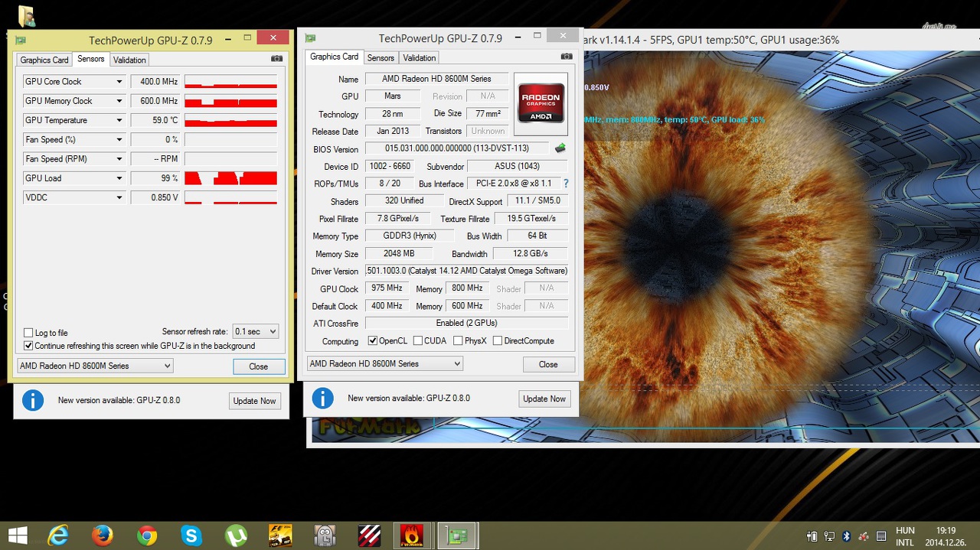This screenshot has width=980, height=550.
Task: Click Close button in Graphics Card window
Action: pos(548,364)
